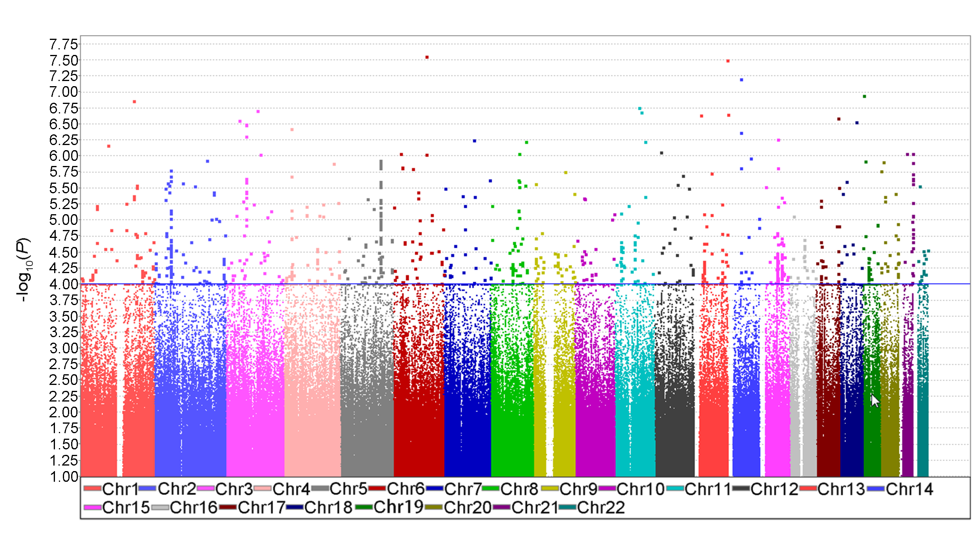This screenshot has width=980, height=560.
Task: Select the Chr22 legend entry
Action: point(600,507)
